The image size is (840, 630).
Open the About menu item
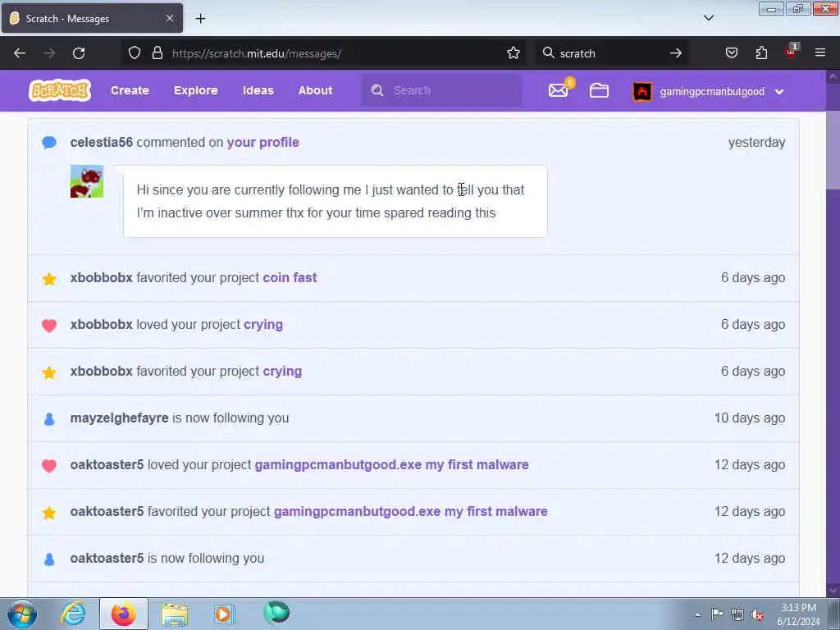tap(316, 90)
